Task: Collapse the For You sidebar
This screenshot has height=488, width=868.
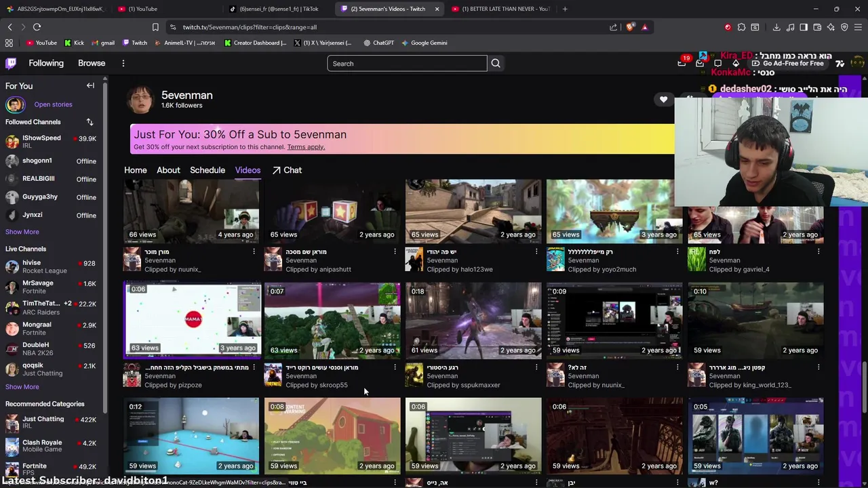Action: tap(90, 85)
